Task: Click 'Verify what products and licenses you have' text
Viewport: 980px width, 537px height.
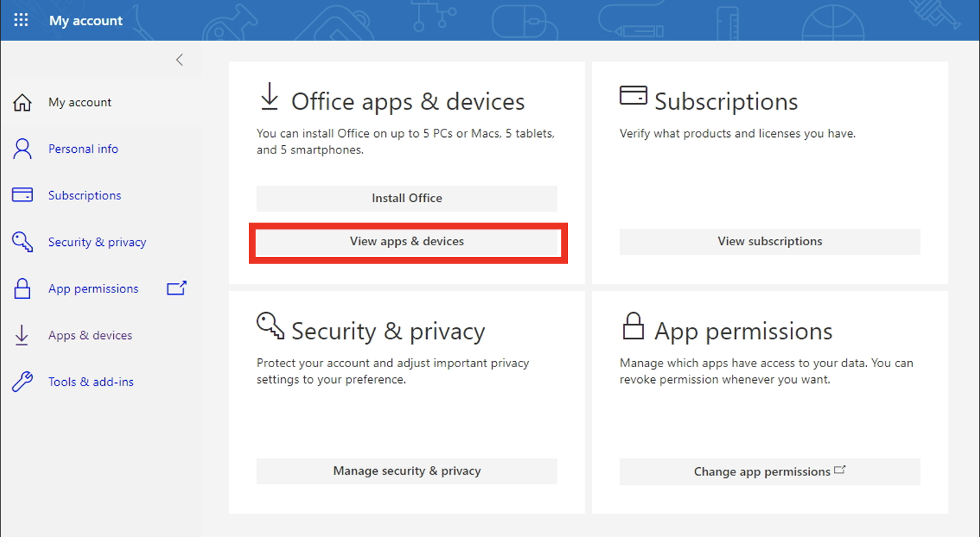Action: (737, 134)
